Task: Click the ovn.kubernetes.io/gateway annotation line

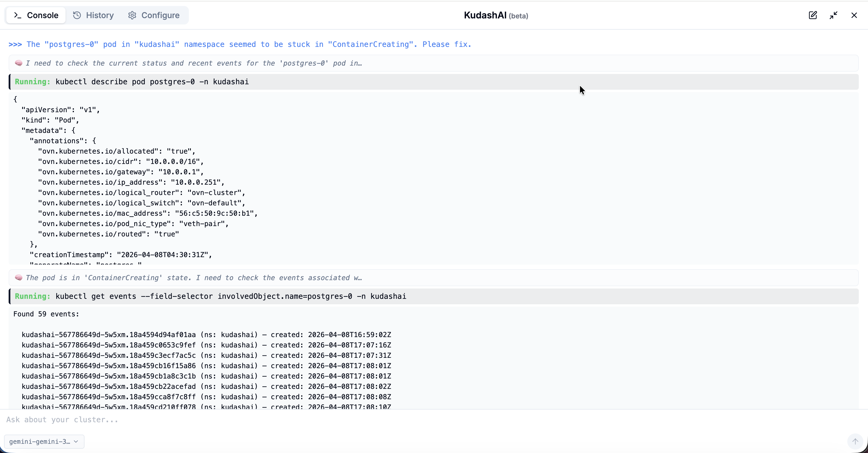Action: click(121, 172)
